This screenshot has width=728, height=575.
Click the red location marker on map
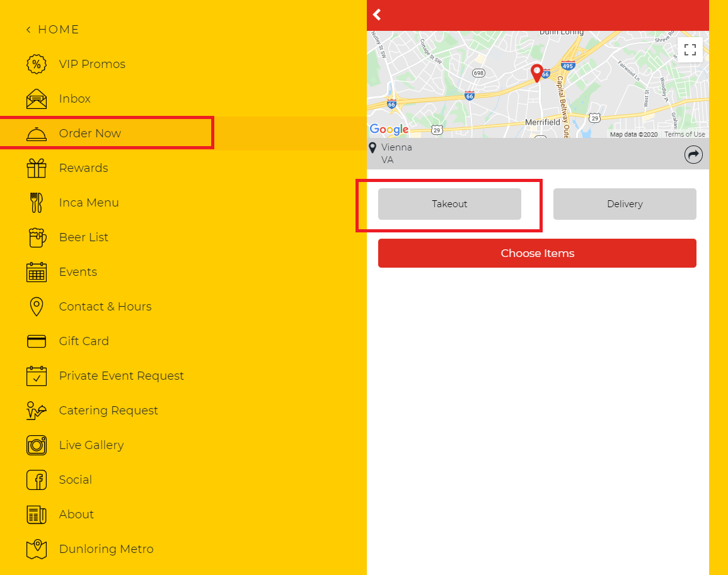pyautogui.click(x=537, y=73)
